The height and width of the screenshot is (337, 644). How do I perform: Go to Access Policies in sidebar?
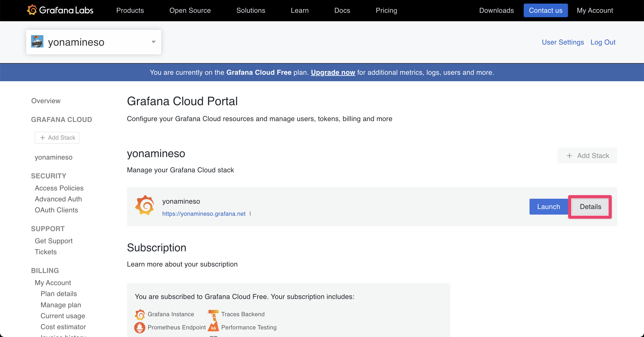(59, 188)
